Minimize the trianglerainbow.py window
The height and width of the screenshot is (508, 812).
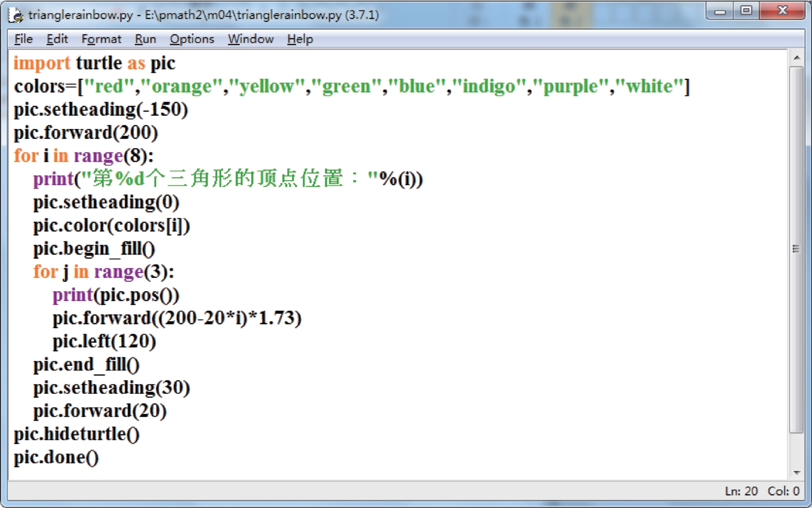(x=720, y=11)
